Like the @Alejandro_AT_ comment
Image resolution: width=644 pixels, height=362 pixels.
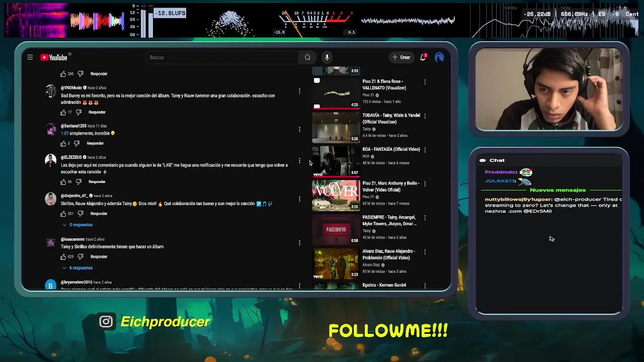pos(63,214)
